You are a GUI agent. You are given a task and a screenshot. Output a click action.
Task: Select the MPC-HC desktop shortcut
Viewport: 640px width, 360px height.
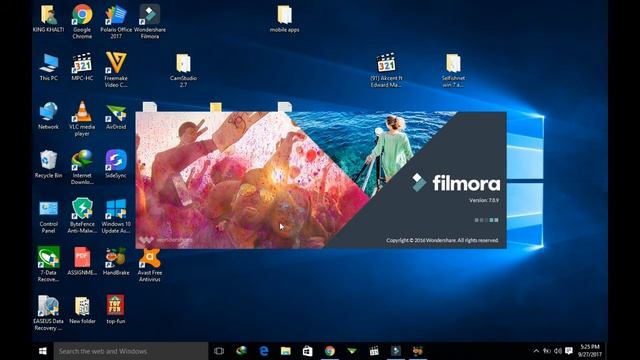[82, 67]
